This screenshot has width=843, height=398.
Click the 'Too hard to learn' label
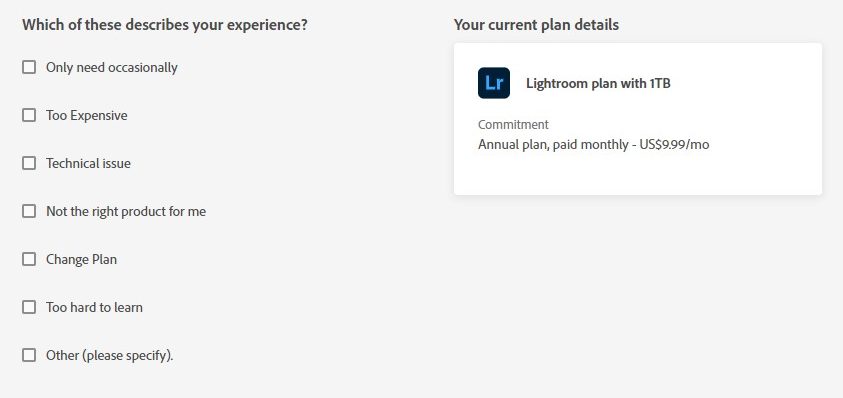coord(94,308)
